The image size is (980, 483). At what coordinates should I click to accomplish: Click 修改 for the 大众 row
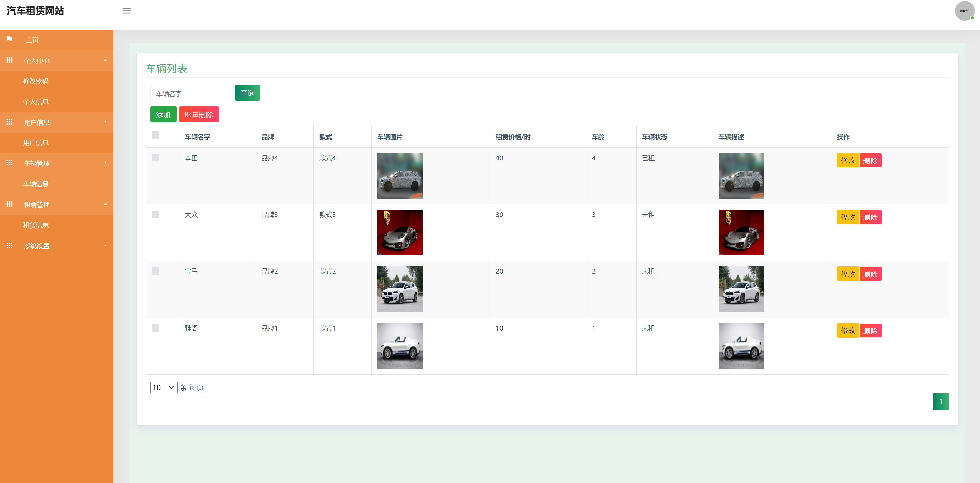848,217
